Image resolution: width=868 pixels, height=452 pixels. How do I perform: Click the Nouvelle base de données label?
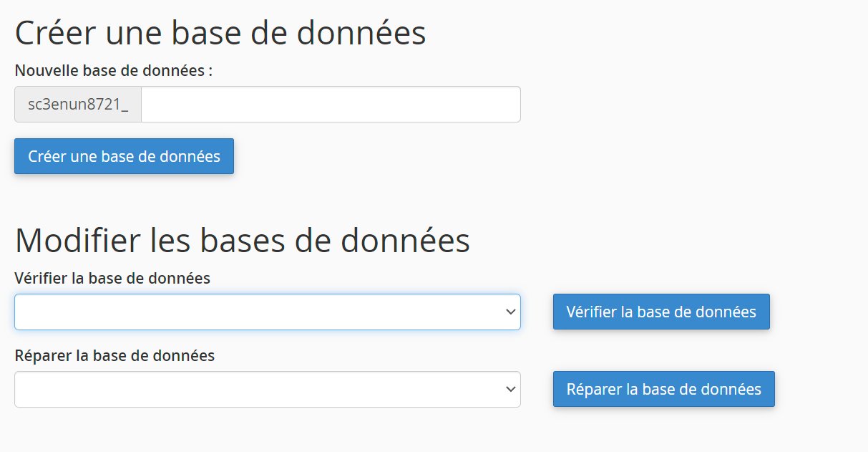114,71
